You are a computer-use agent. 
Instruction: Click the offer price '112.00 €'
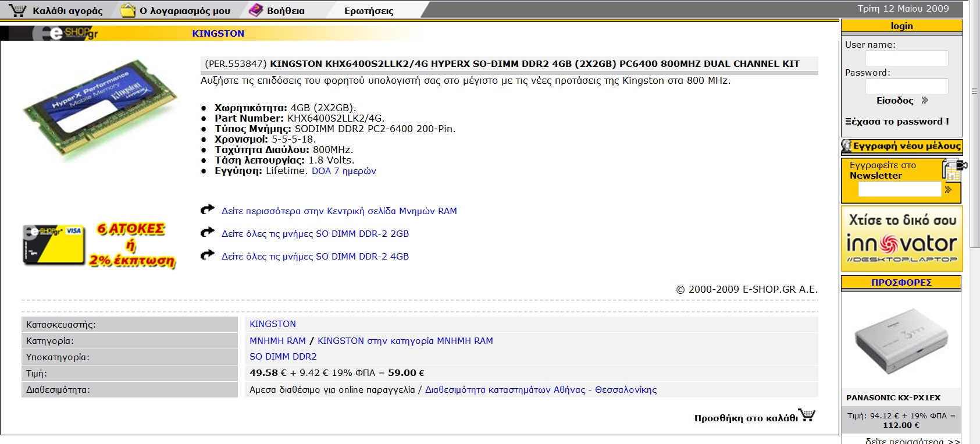(901, 425)
